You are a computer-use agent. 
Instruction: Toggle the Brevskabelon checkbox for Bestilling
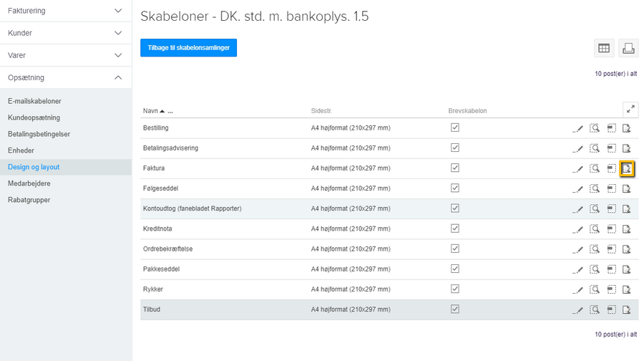pos(455,127)
